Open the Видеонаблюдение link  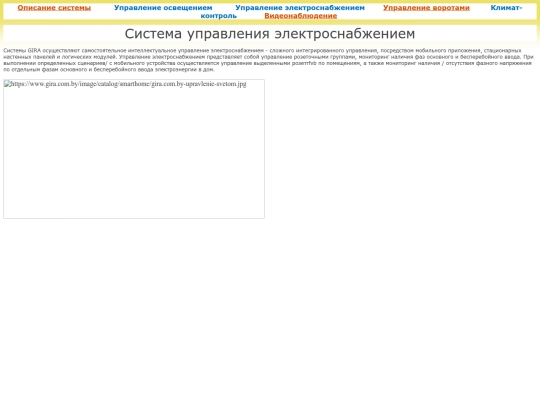click(x=300, y=16)
